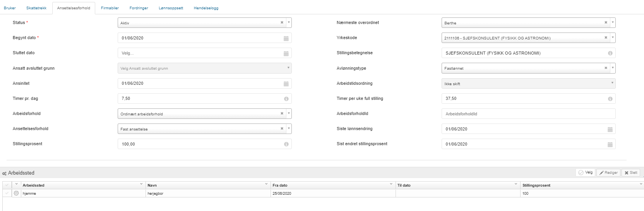Click info icon in Stillingsprosent field
This screenshot has width=644, height=211.
pyautogui.click(x=286, y=144)
